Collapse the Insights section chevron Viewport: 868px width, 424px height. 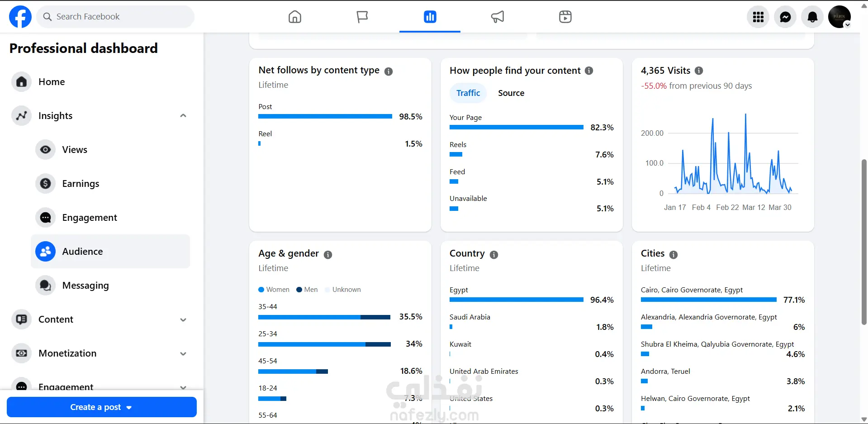pos(183,116)
